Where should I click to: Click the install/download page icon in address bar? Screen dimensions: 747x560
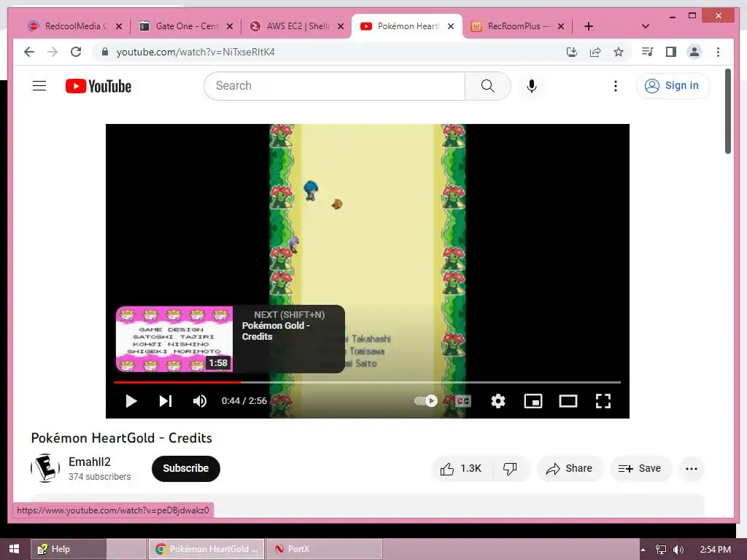[572, 52]
